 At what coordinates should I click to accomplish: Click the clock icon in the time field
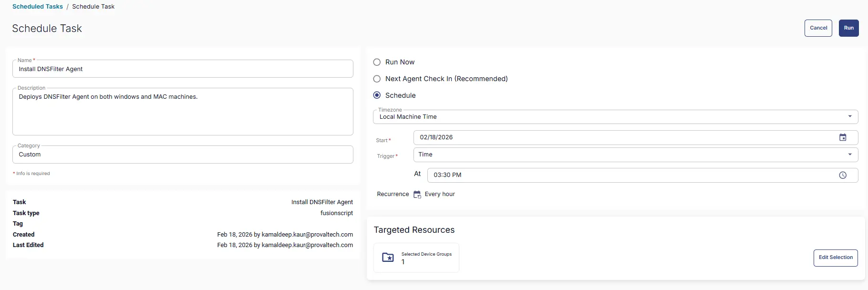pos(843,175)
